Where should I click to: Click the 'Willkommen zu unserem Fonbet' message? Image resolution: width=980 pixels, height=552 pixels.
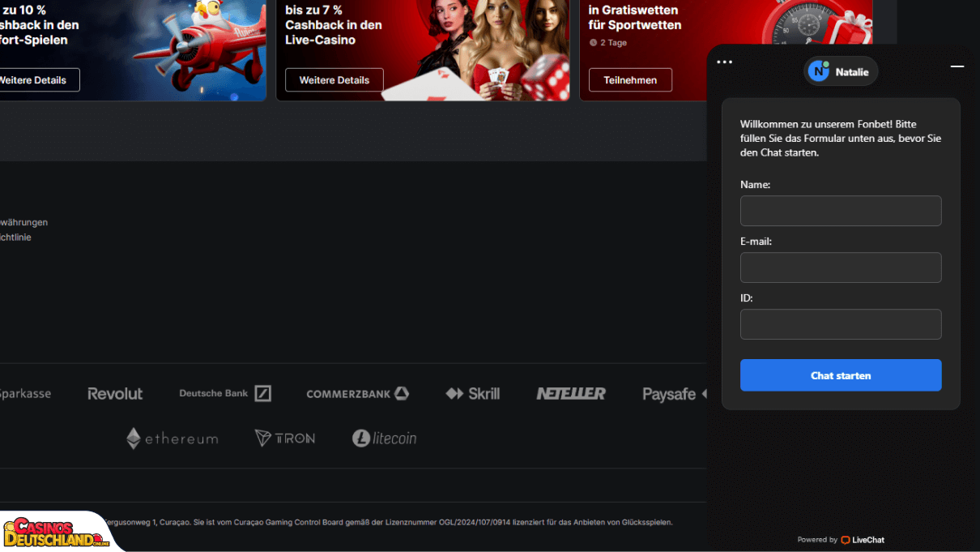tap(841, 139)
